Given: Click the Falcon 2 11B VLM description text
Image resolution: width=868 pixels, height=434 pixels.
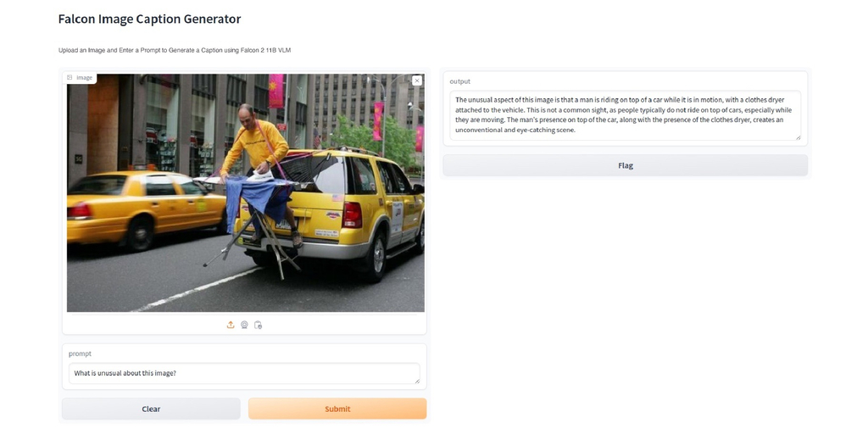Looking at the screenshot, I should [175, 50].
